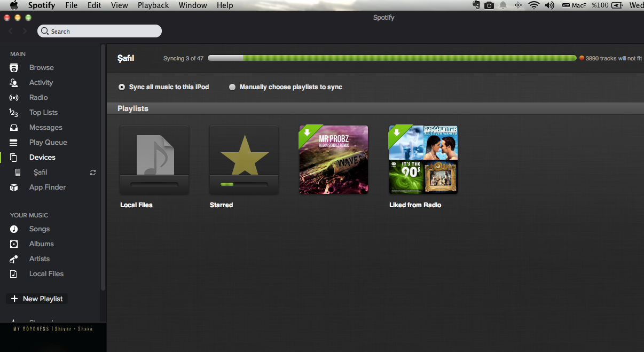Click the Local Files document icon
The image size is (644, 352).
pos(14,274)
